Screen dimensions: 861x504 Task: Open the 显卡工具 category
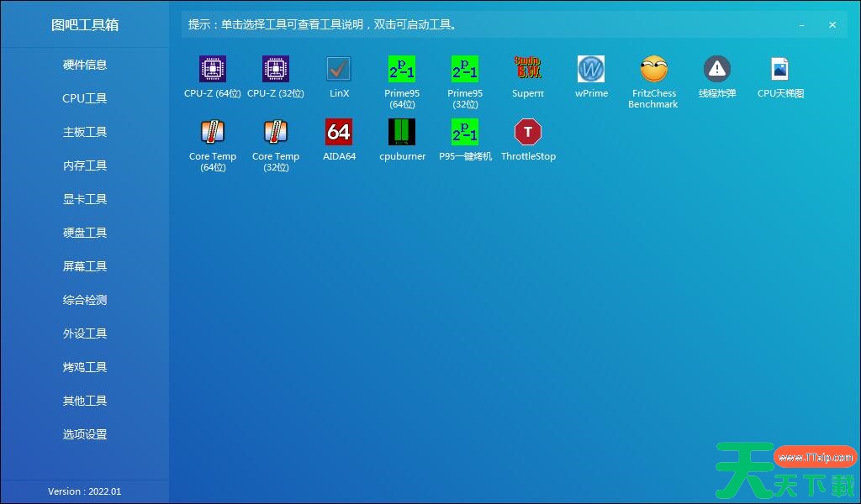[85, 199]
